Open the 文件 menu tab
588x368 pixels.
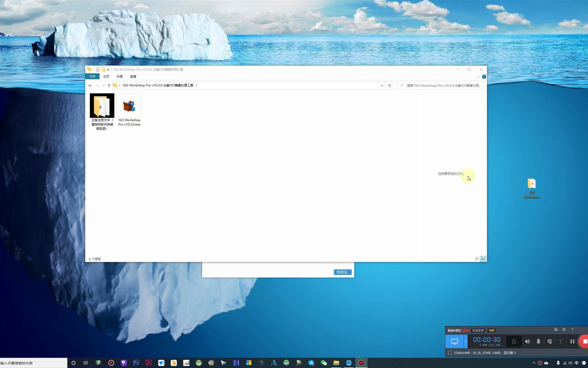click(92, 76)
